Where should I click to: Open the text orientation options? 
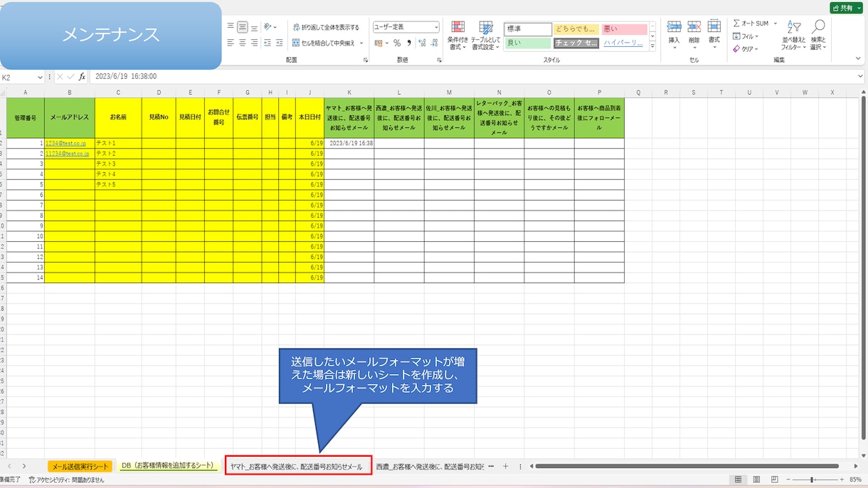(x=270, y=27)
